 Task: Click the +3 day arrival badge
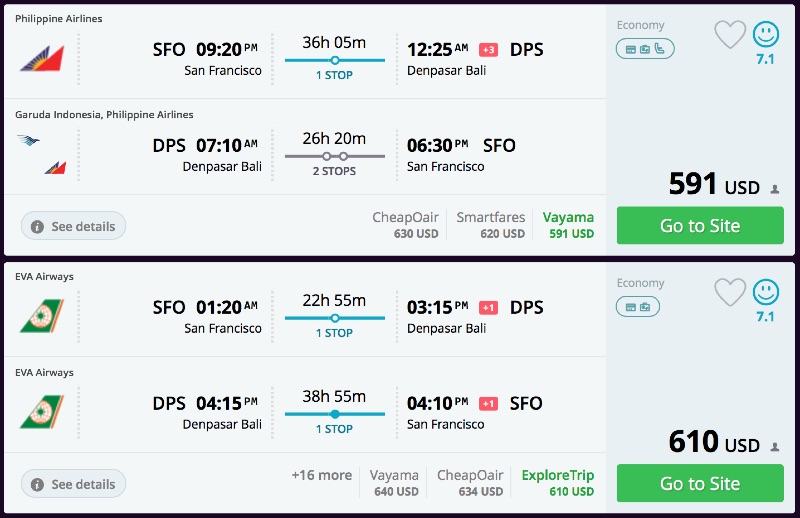pyautogui.click(x=488, y=50)
